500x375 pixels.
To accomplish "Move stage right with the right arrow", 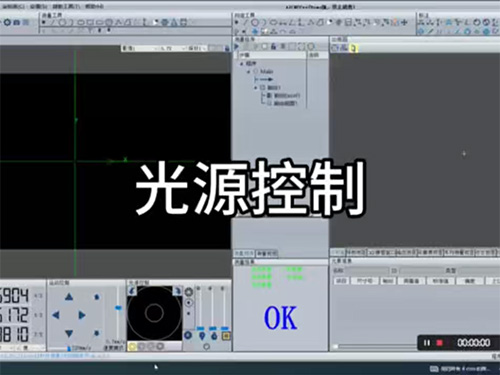I will (x=82, y=315).
